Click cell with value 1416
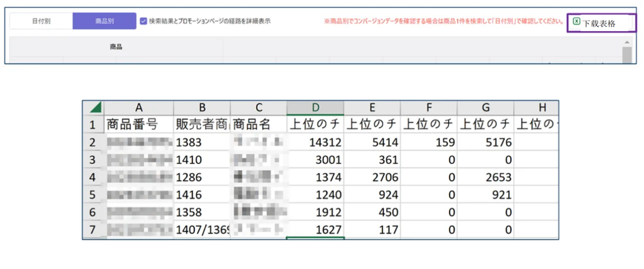Screen dimensions: 644x269 (x=202, y=194)
